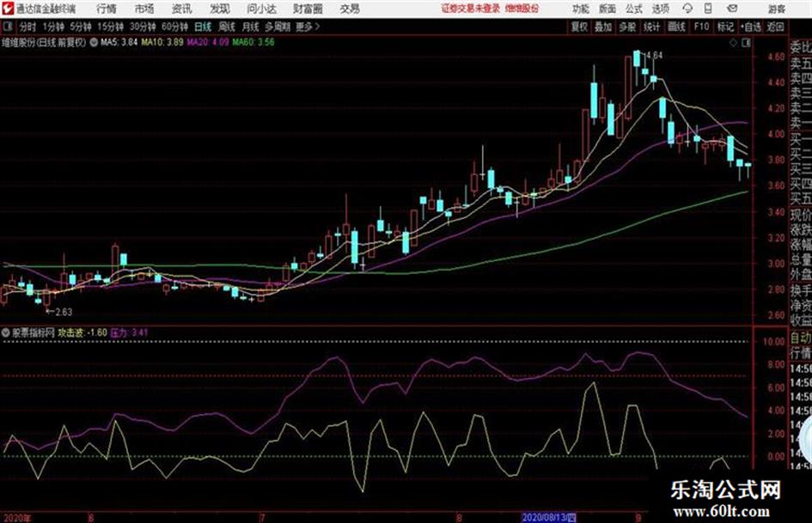The height and width of the screenshot is (523, 812).
Task: Expand main chart indicator dropdown beside 前复权
Action: click(94, 42)
